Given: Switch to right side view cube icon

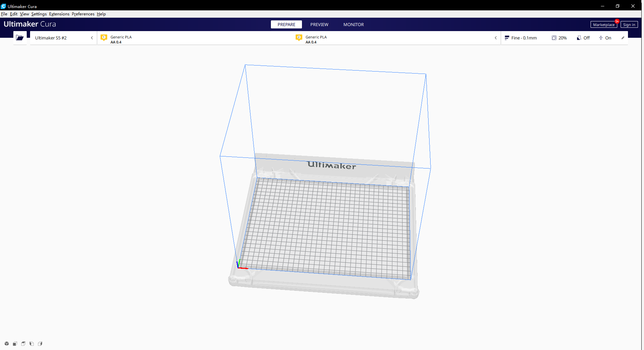Looking at the screenshot, I should pos(40,344).
